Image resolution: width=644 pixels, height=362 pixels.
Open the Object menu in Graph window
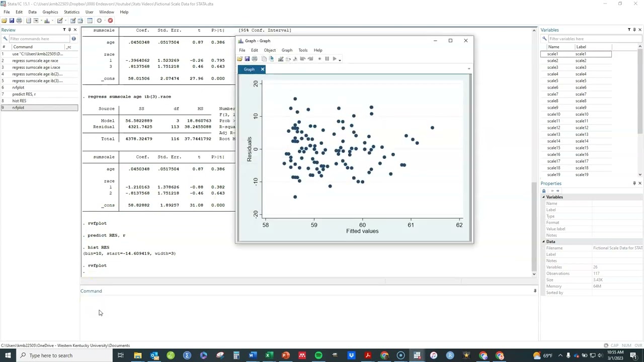point(270,50)
